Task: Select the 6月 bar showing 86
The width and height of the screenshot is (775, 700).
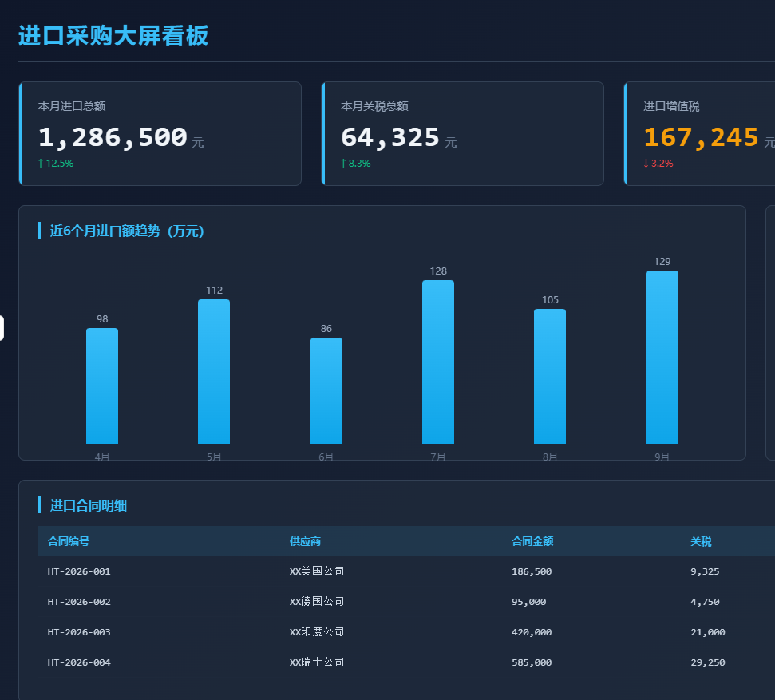Action: click(x=326, y=390)
